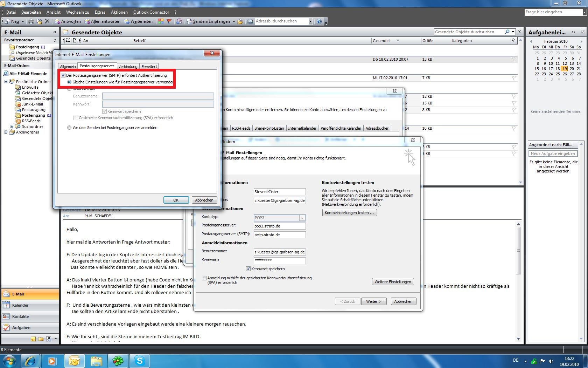
Task: Click Kontoeinstellungen testen button
Action: (x=349, y=213)
